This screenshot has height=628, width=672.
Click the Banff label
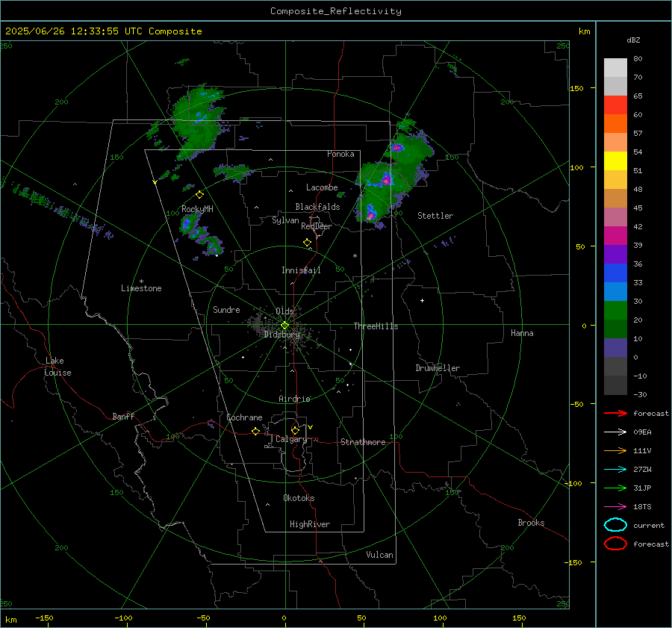pyautogui.click(x=123, y=417)
